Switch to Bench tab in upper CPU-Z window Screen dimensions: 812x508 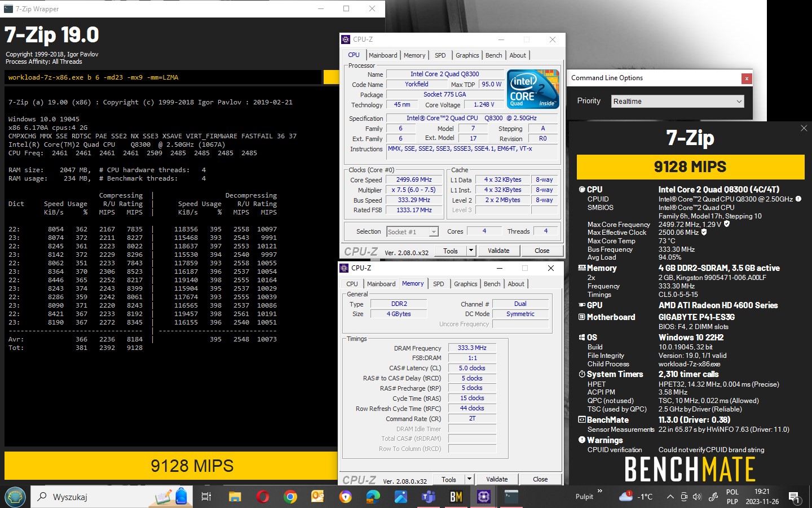coord(494,55)
